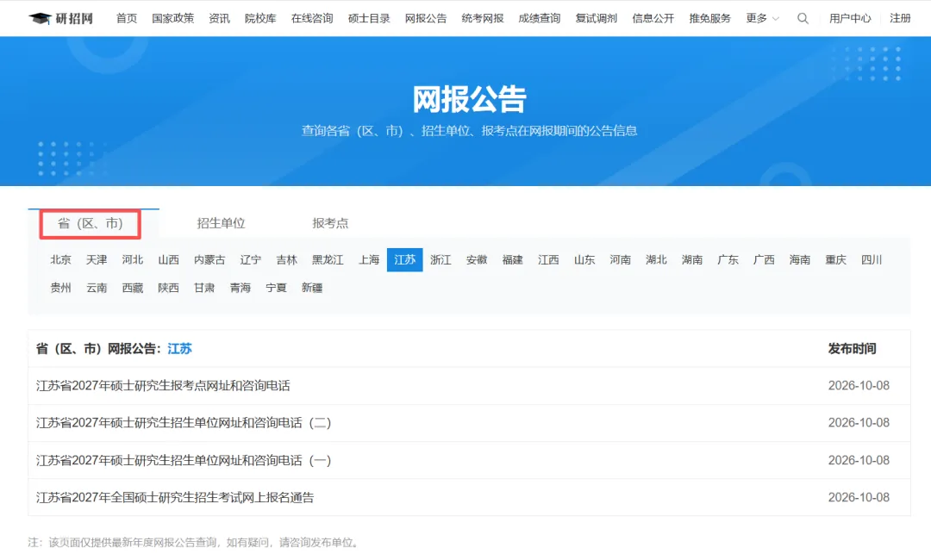
Task: Select province 新疆
Action: click(x=312, y=288)
